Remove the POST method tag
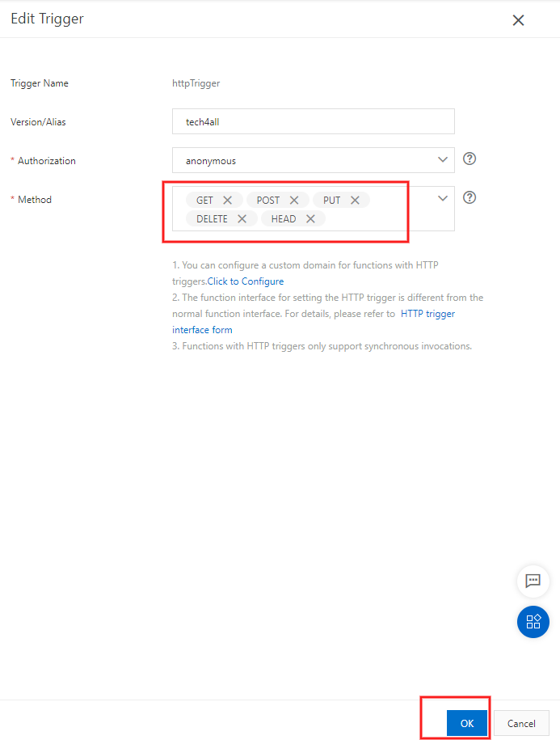The height and width of the screenshot is (740, 560). [x=294, y=200]
